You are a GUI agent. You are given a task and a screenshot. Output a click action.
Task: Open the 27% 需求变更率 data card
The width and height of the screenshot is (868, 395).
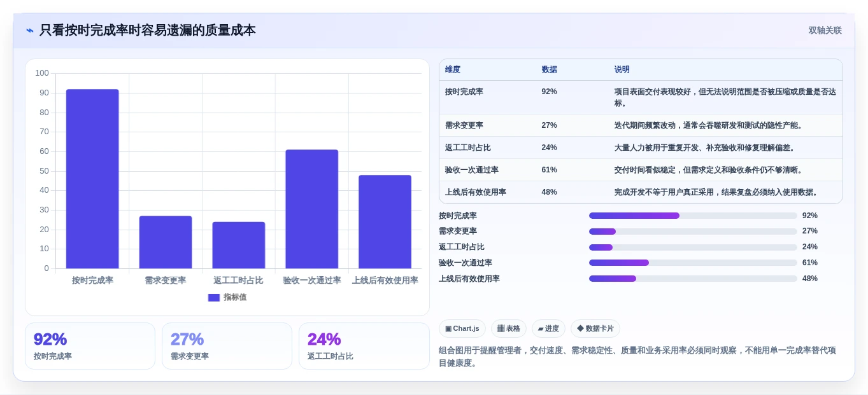click(x=227, y=346)
